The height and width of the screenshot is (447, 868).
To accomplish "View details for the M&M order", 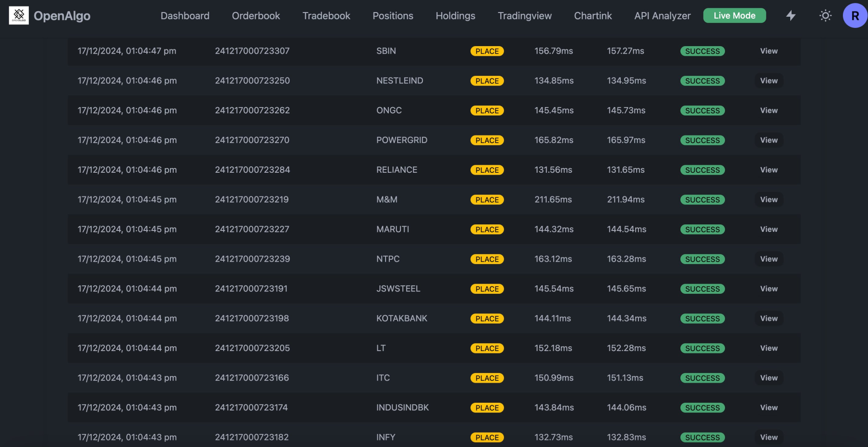I will pyautogui.click(x=769, y=199).
